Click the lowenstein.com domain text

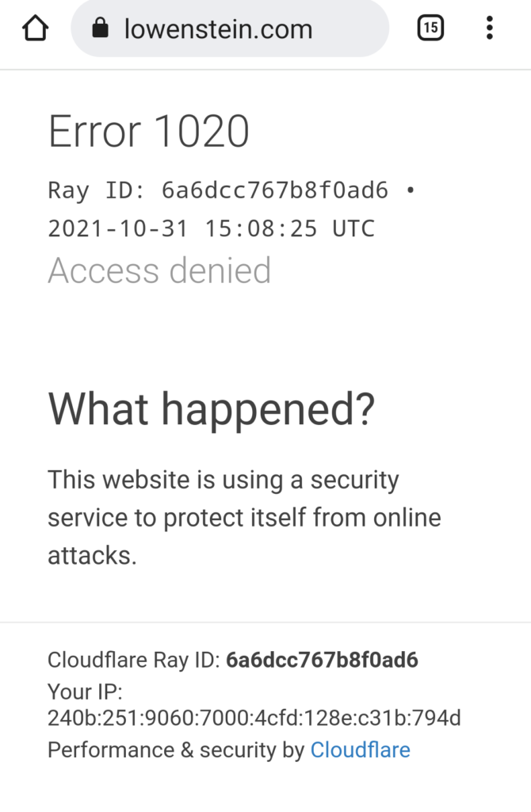pyautogui.click(x=219, y=29)
